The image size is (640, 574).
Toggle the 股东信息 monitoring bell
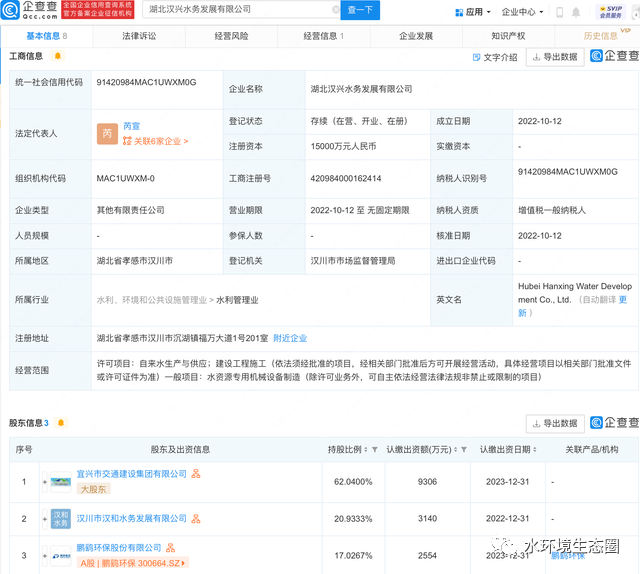[61, 423]
